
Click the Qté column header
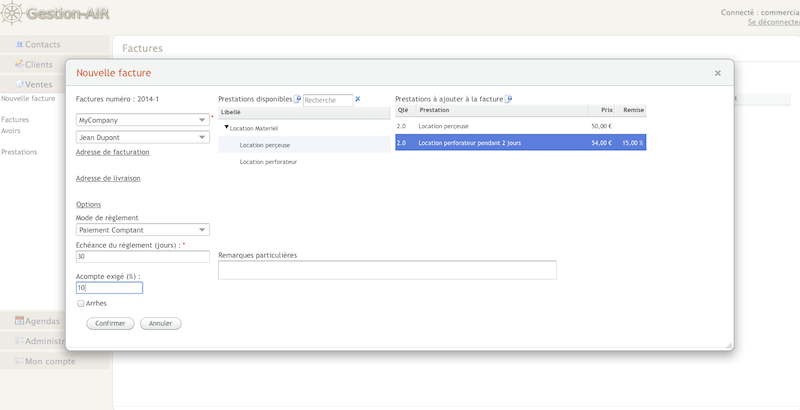tap(406, 110)
